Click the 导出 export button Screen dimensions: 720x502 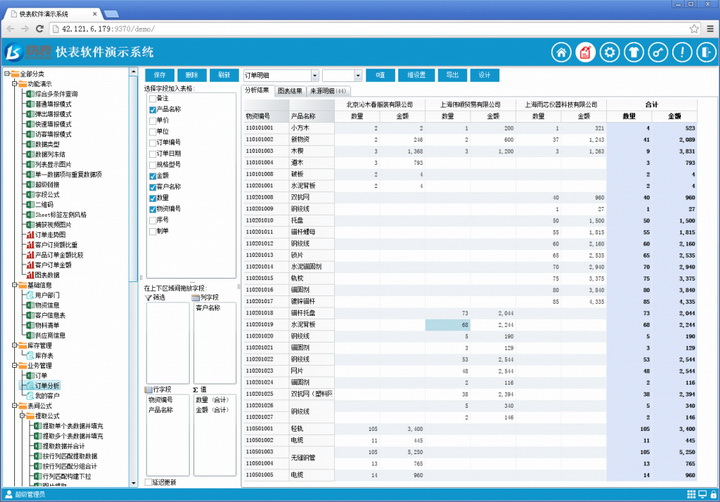452,75
